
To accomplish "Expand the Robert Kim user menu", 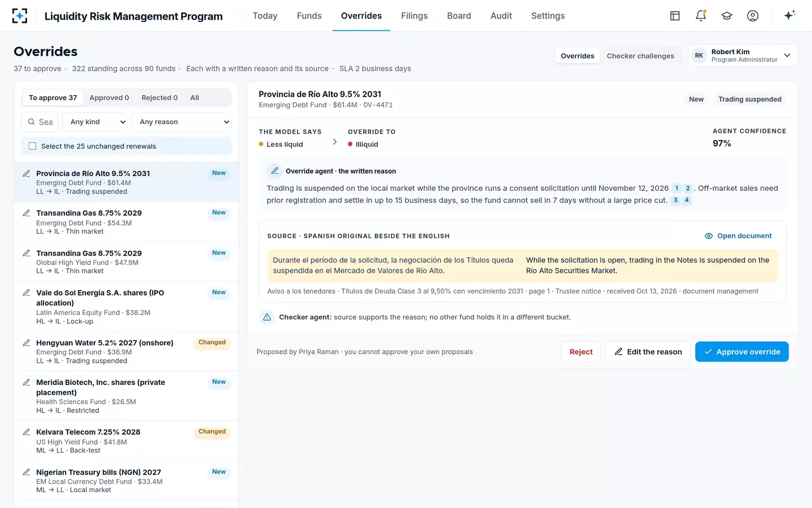I will pyautogui.click(x=743, y=55).
